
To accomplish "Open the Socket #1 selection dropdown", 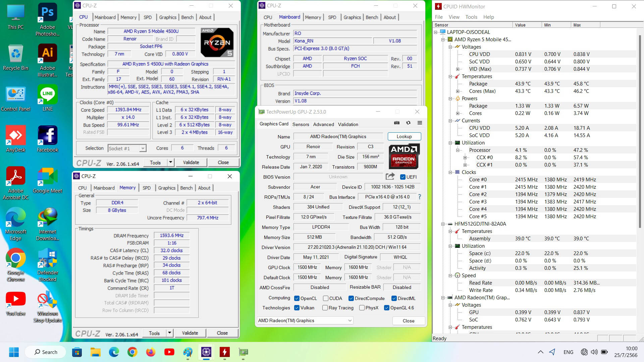I will tap(143, 148).
